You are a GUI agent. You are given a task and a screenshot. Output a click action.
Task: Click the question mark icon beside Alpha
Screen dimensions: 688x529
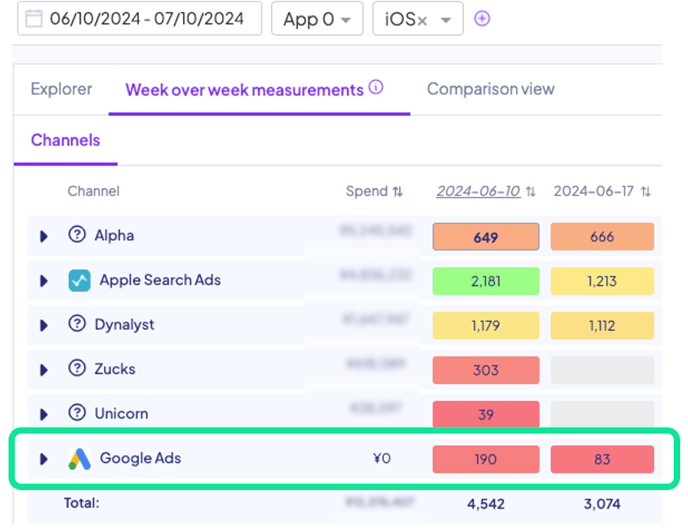77,236
